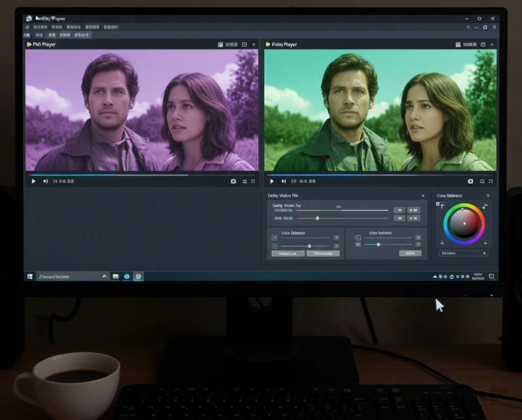The height and width of the screenshot is (420, 522).
Task: Enter fullscreen from the left player's controls
Action: point(253,181)
